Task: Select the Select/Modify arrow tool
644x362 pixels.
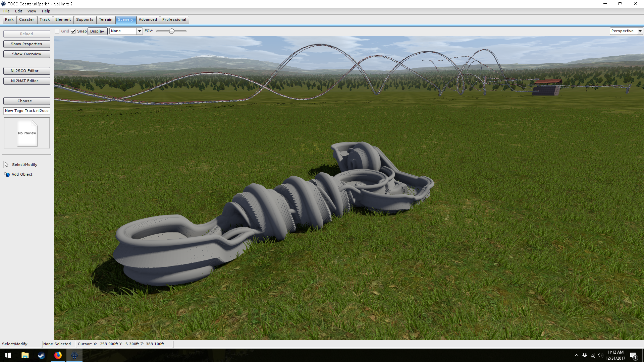Action: coord(6,165)
